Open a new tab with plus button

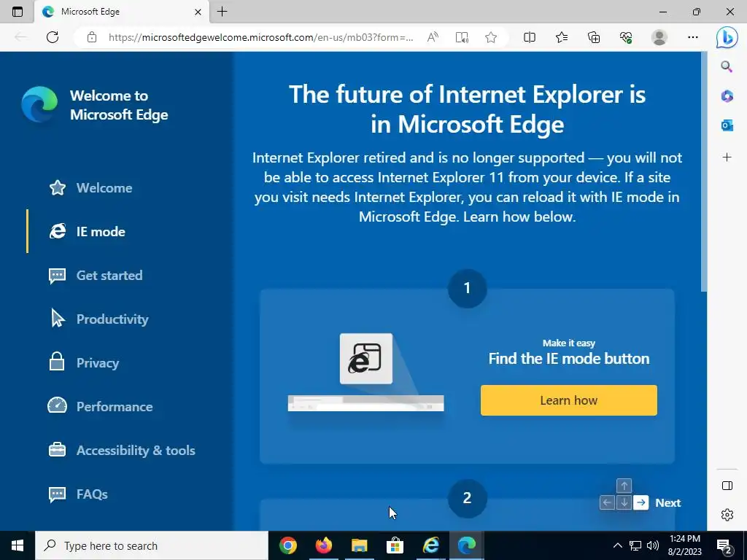pyautogui.click(x=222, y=12)
